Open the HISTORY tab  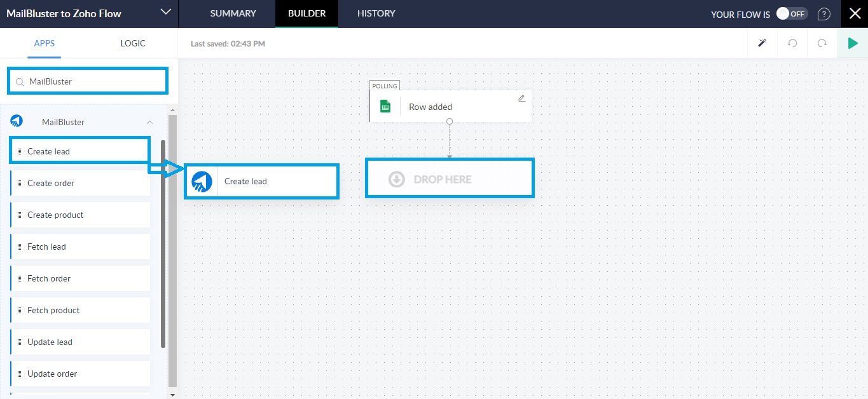[376, 13]
